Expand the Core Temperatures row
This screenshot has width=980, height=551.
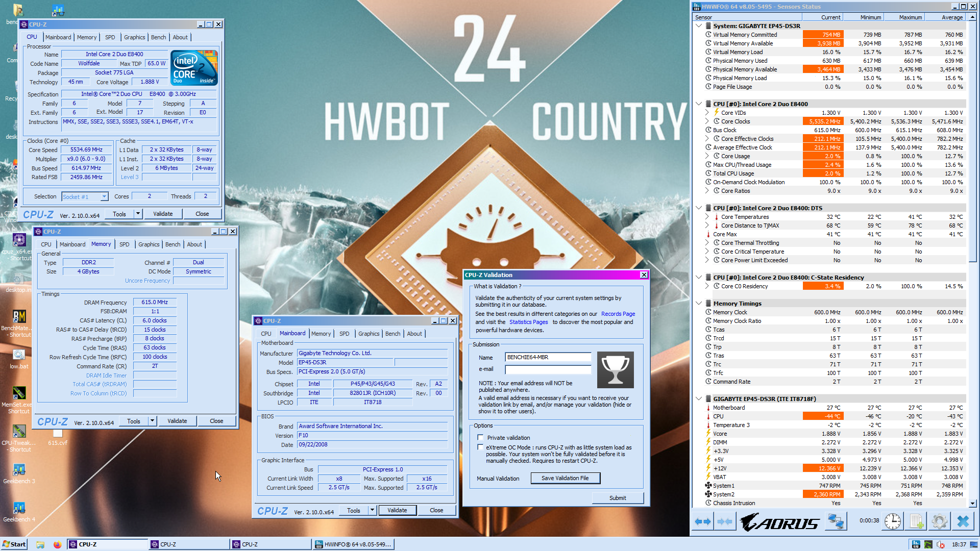click(x=707, y=217)
